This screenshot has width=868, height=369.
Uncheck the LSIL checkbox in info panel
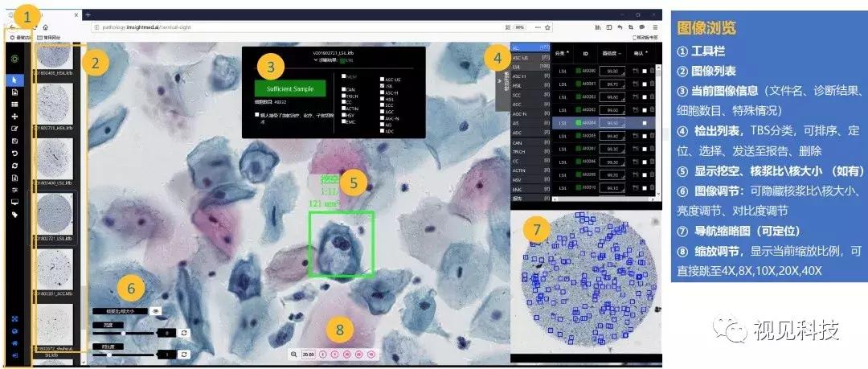[x=383, y=87]
